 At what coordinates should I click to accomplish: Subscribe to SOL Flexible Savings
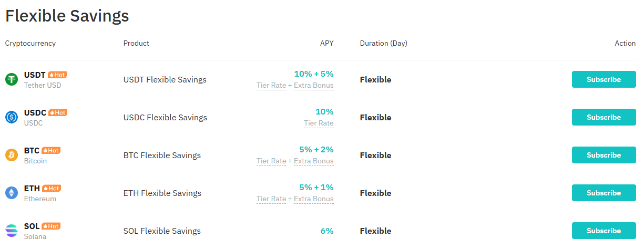coord(604,231)
